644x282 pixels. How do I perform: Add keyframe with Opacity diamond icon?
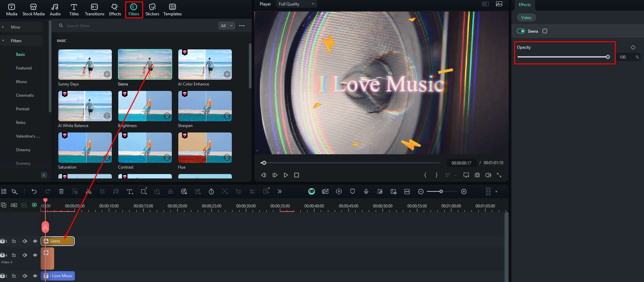[x=633, y=47]
